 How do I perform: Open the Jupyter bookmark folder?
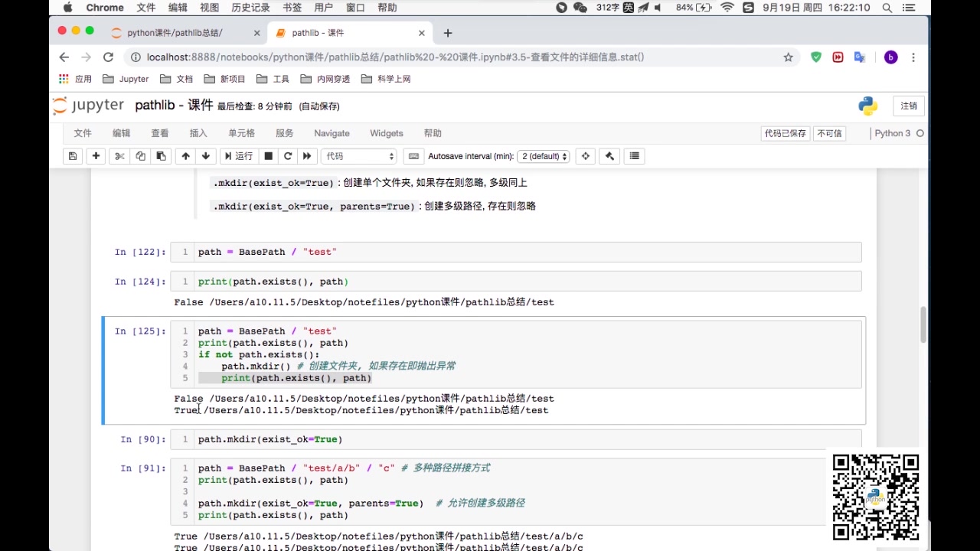click(x=126, y=79)
